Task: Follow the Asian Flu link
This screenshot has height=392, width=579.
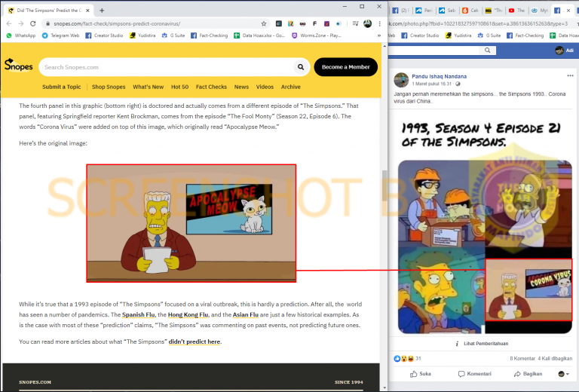Action: [245, 315]
